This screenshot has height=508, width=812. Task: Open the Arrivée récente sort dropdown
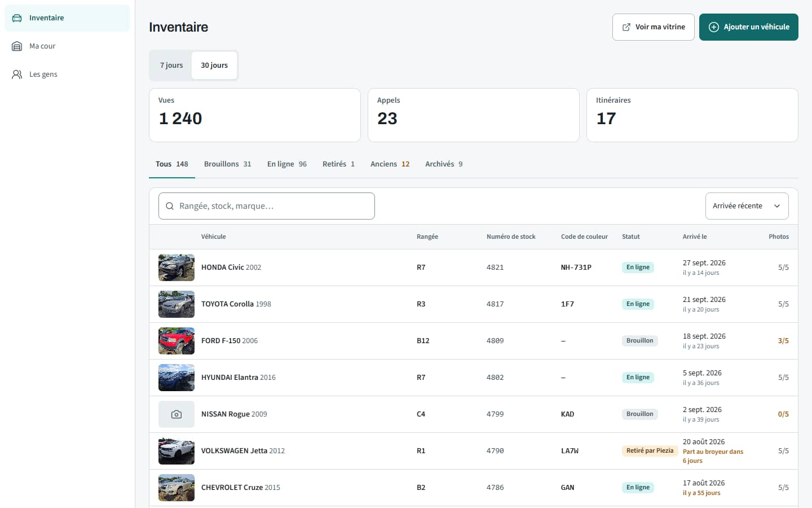tap(747, 206)
